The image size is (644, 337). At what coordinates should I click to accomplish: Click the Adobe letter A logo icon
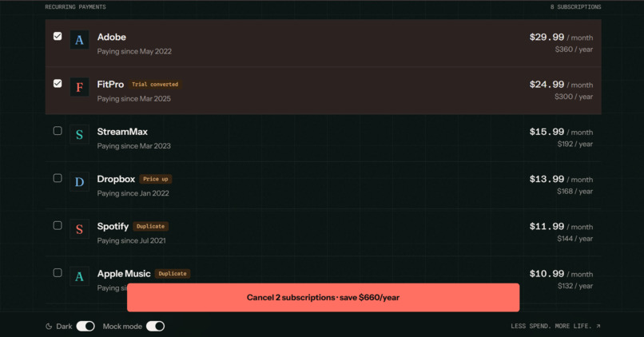pyautogui.click(x=79, y=40)
